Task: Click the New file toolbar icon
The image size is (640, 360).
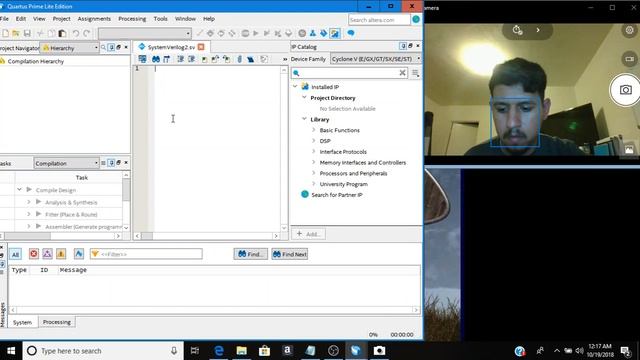Action: pyautogui.click(x=5, y=33)
